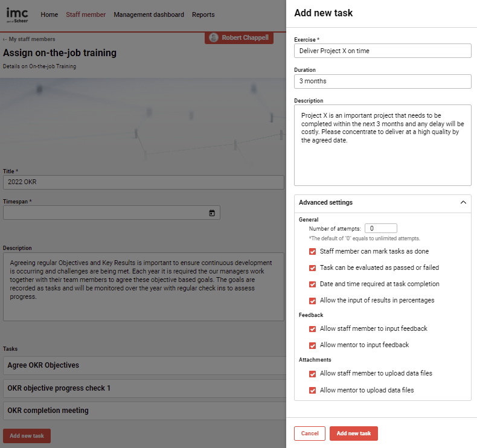
Task: Toggle Allow staff member to input feedback
Action: tap(312, 329)
